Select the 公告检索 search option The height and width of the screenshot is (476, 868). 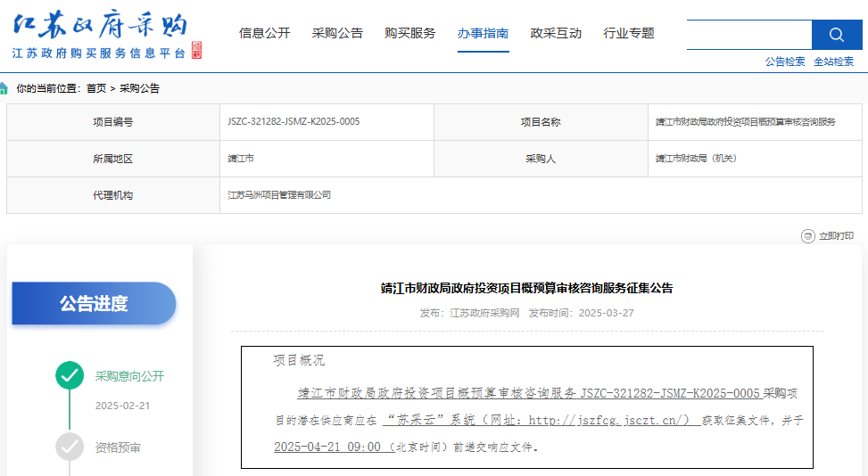785,62
